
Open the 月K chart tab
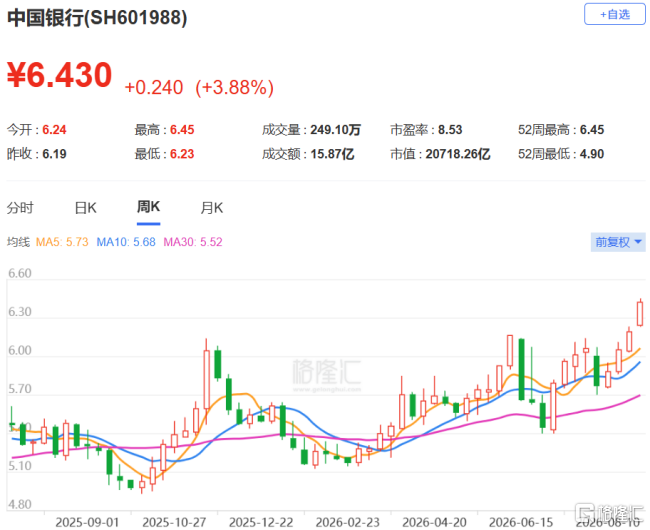[212, 207]
